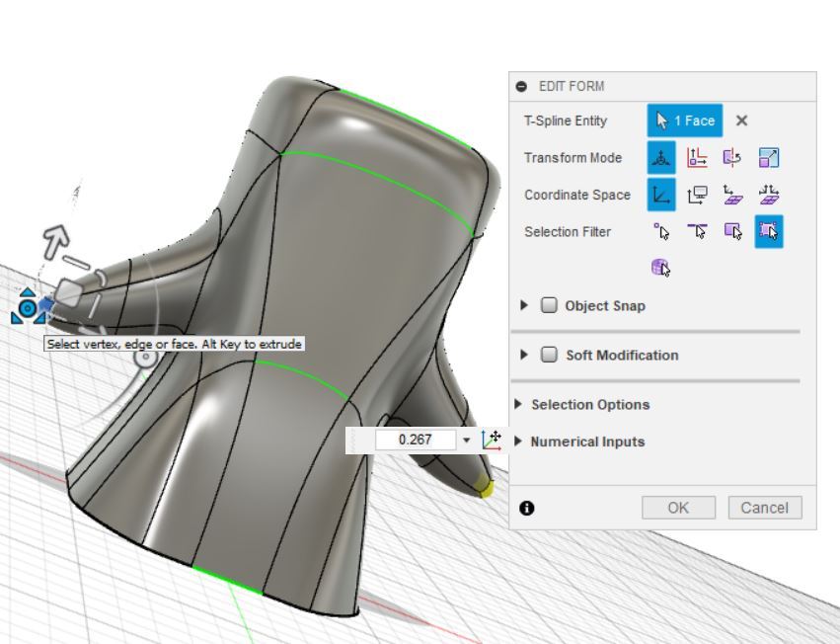Select Local Per Entity coordinate icon
Viewport: 840px width, 644px height.
coord(769,195)
